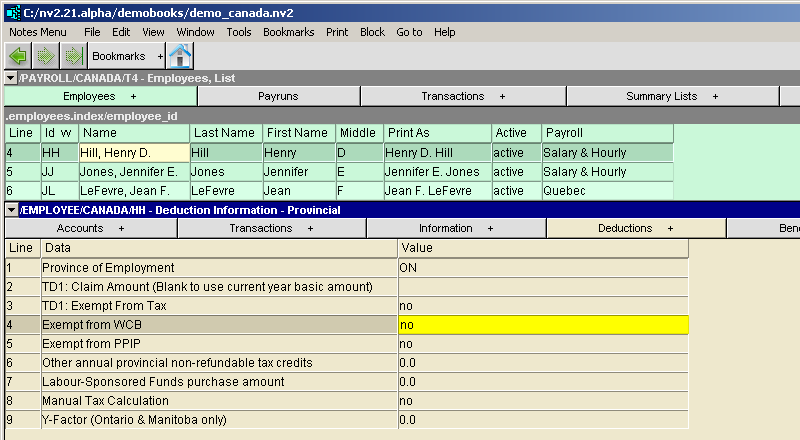The width and height of the screenshot is (800, 440).
Task: Click the application icon in title bar
Action: tap(12, 11)
